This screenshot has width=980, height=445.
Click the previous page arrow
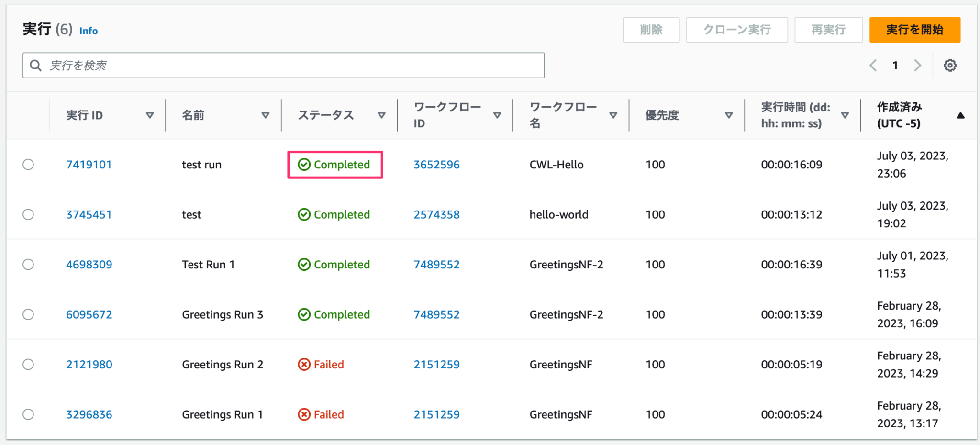click(x=873, y=65)
